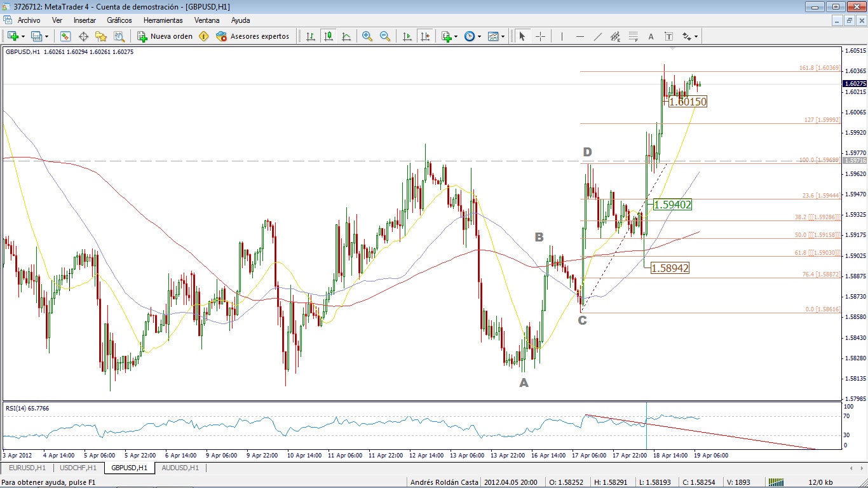Image resolution: width=868 pixels, height=488 pixels.
Task: Open the Archivo menu
Action: click(x=29, y=20)
